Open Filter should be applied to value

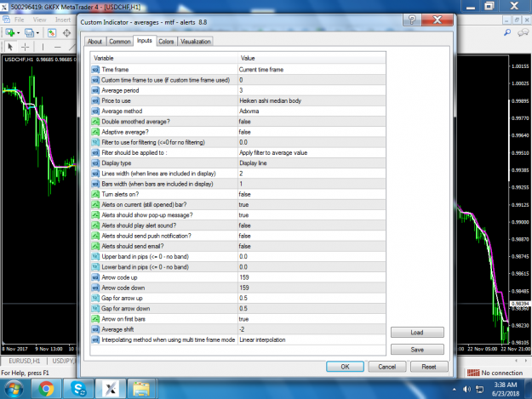click(312, 152)
